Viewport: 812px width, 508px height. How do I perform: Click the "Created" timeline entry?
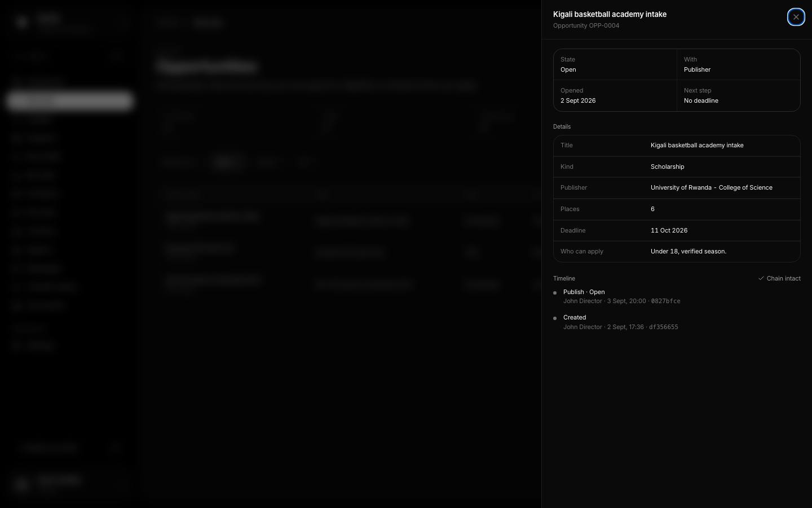[575, 317]
